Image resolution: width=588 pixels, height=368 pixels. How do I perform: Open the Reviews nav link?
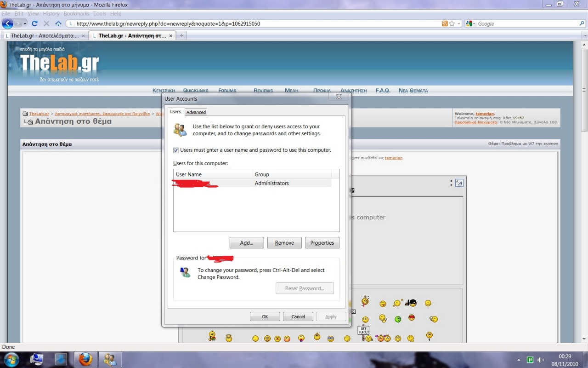(x=263, y=91)
